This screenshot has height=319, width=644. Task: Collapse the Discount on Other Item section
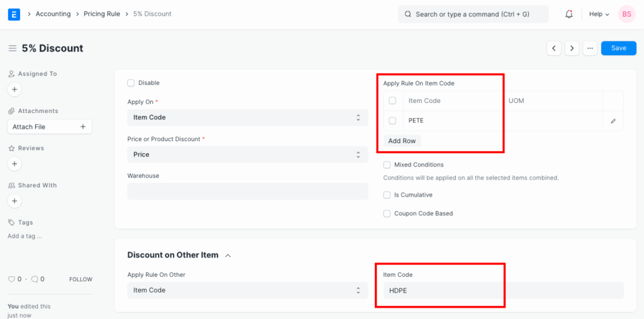[x=228, y=256]
